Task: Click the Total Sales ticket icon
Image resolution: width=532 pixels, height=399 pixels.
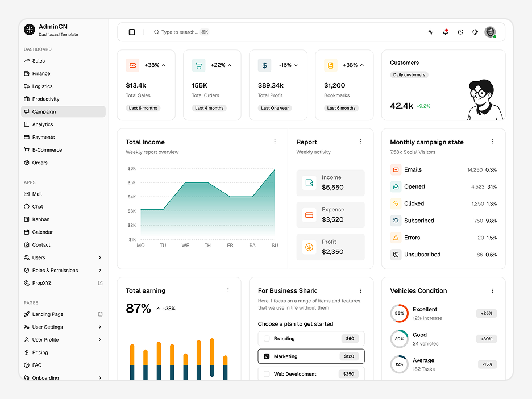Action: click(132, 65)
